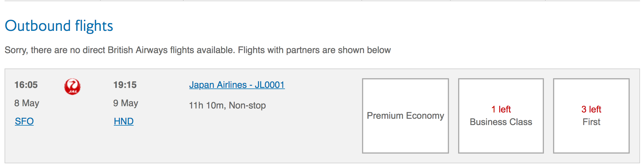644x165 pixels.
Task: Click the 'Business Class' text label
Action: (x=501, y=122)
